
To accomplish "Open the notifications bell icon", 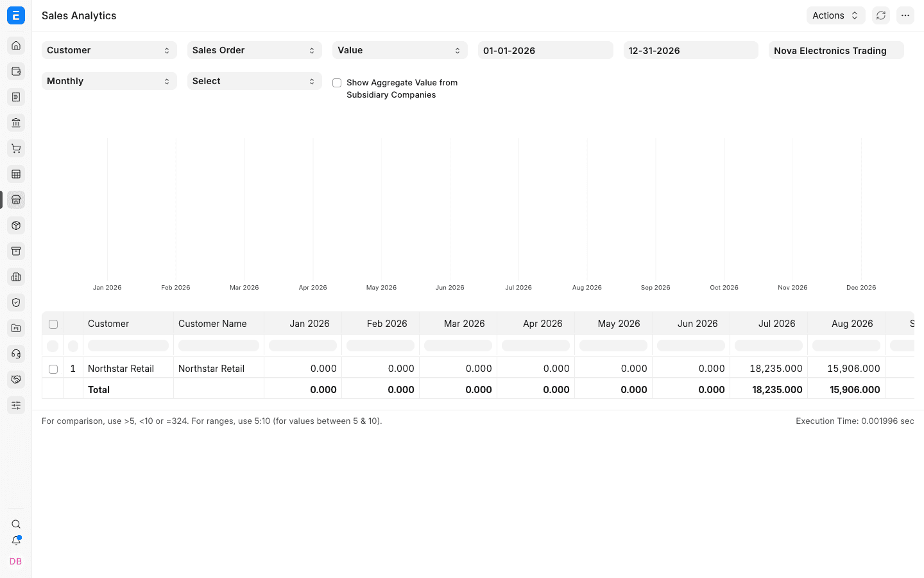I will (x=16, y=541).
